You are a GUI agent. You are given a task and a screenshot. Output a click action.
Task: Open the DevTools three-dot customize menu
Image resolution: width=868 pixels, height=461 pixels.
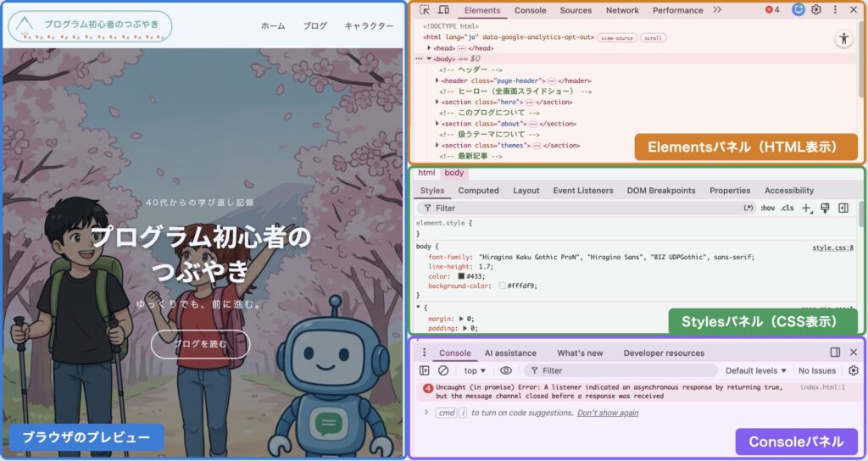click(x=835, y=10)
